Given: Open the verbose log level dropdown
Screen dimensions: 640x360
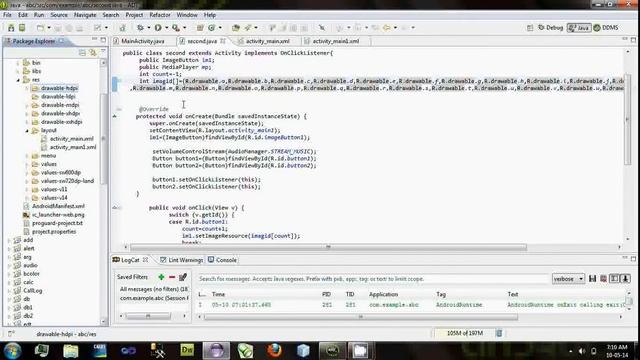Looking at the screenshot, I should [x=569, y=279].
